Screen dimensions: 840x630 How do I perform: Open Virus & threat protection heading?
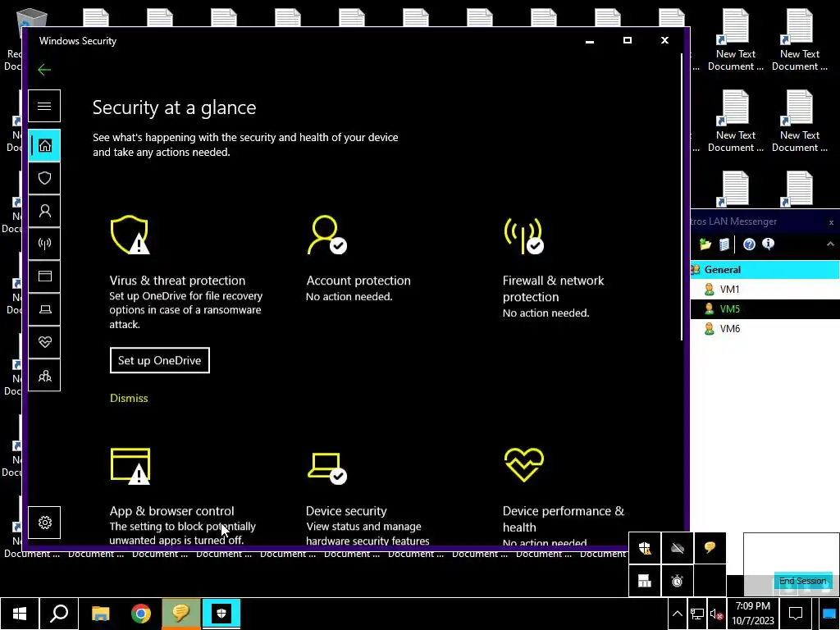point(177,281)
